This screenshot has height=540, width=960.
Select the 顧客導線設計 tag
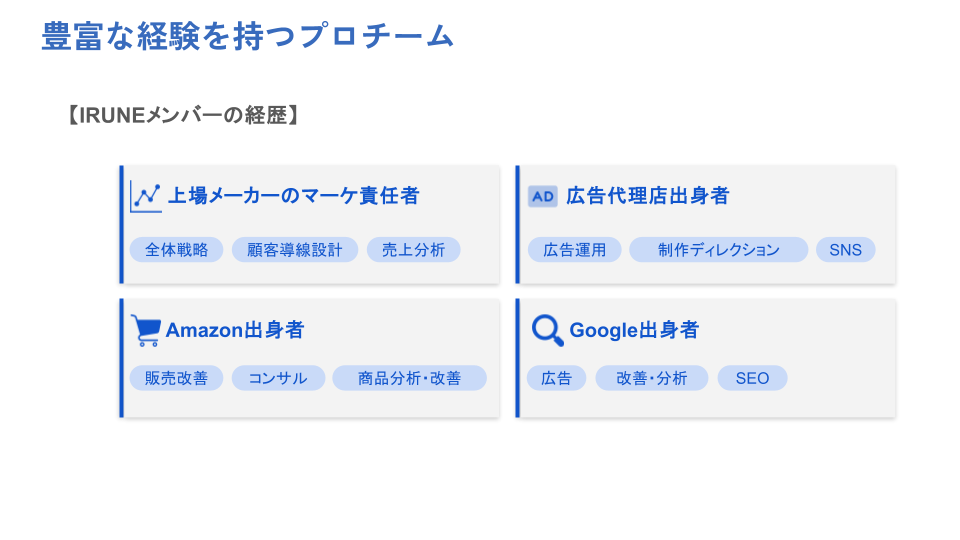(294, 250)
